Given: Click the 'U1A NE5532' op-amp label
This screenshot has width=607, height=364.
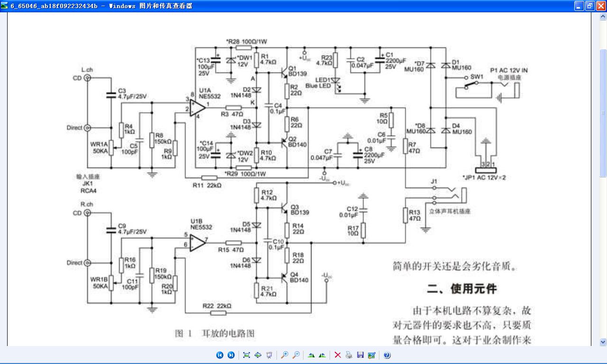Looking at the screenshot, I should click(210, 93).
